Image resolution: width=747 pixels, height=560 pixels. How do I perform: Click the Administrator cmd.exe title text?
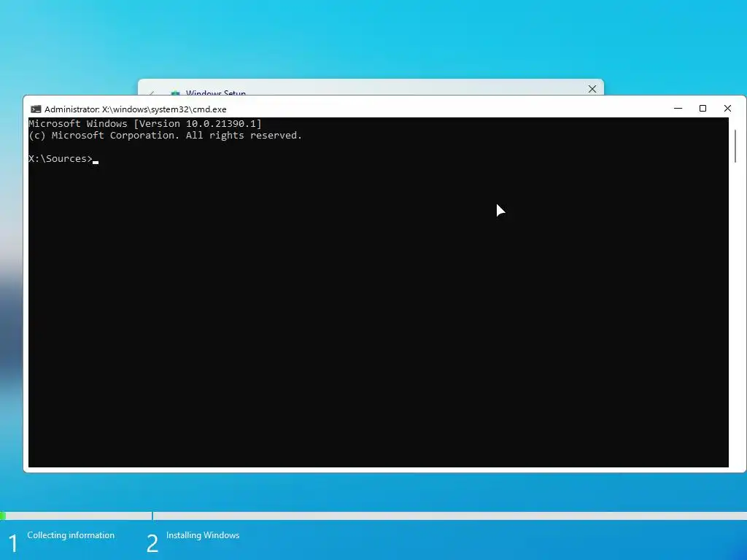135,109
